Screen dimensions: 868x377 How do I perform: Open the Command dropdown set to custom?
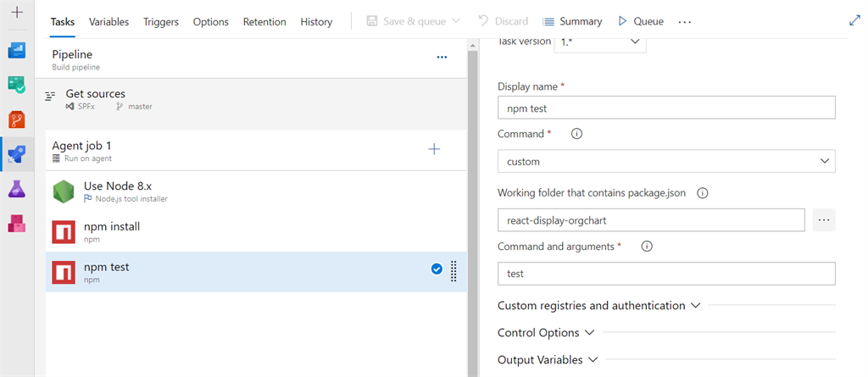(x=665, y=161)
